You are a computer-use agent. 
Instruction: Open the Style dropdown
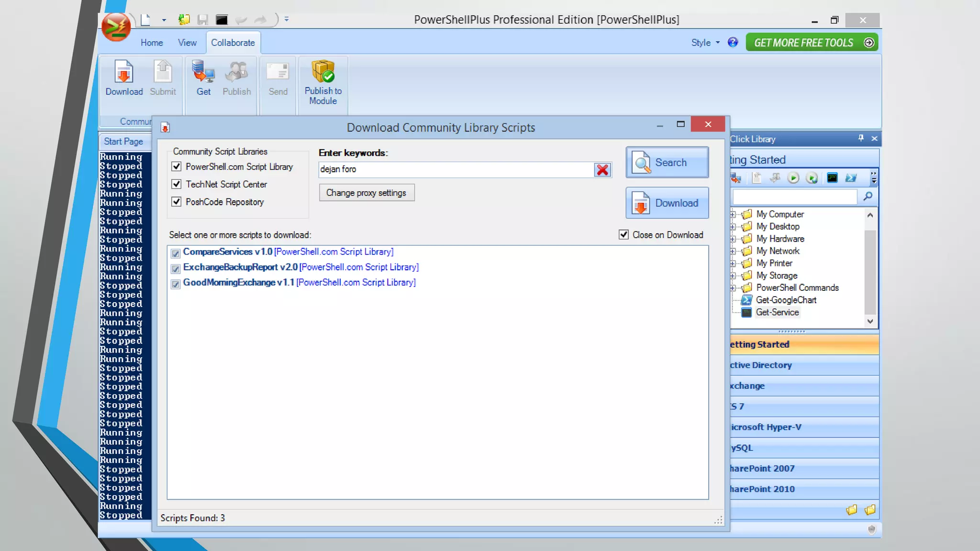(705, 43)
